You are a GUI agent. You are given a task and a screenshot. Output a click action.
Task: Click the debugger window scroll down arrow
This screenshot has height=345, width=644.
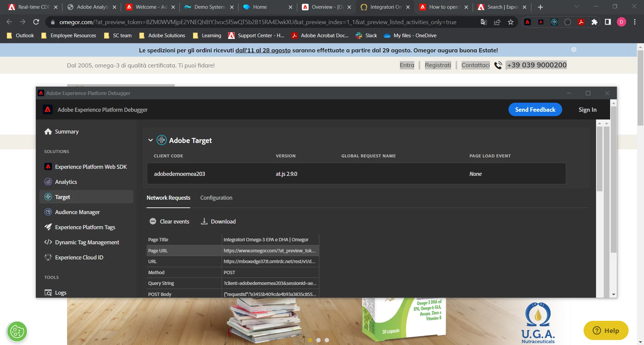[613, 294]
